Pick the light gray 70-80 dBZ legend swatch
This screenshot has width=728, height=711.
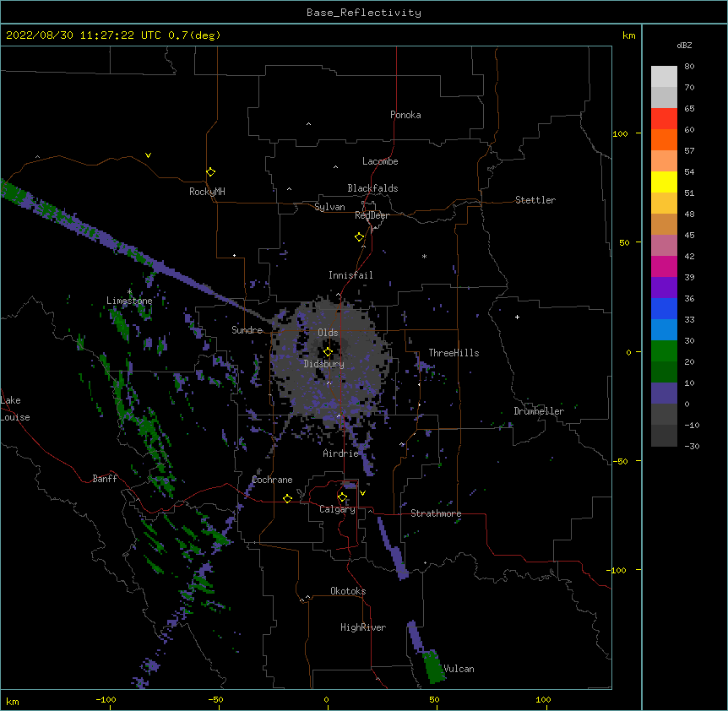point(664,77)
